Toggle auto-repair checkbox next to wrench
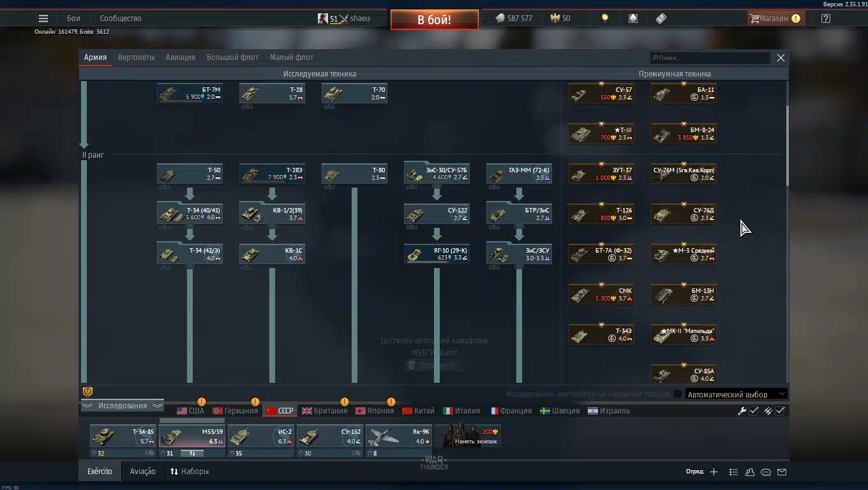This screenshot has width=868, height=490. [754, 411]
